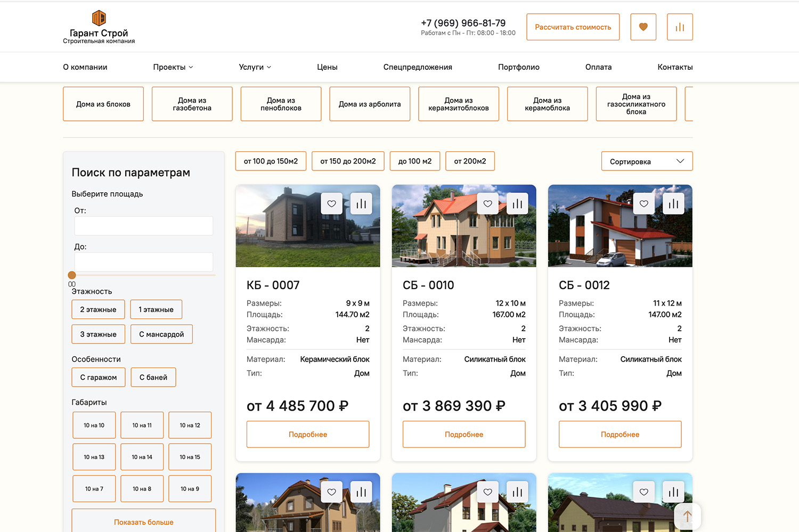The height and width of the screenshot is (532, 799).
Task: Click the Гарант Строй logo icon
Action: (99, 18)
